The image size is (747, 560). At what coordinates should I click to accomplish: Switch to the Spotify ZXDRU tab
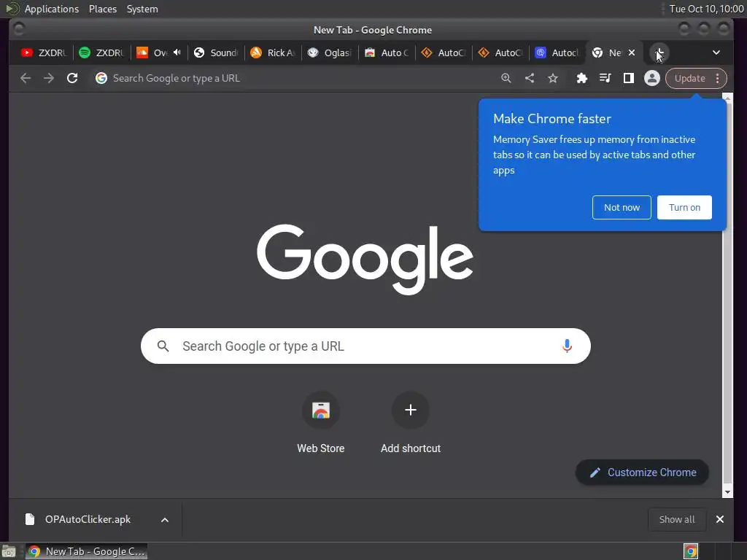pyautogui.click(x=101, y=52)
